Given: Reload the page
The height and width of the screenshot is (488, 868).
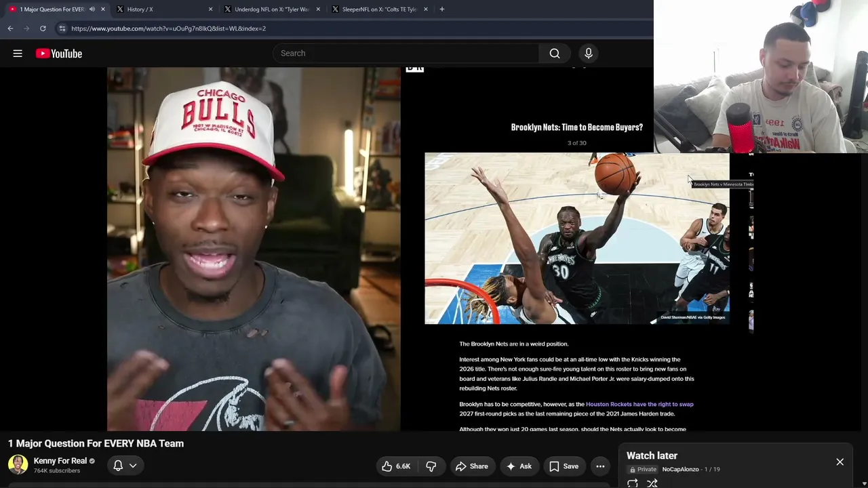Looking at the screenshot, I should [x=43, y=28].
